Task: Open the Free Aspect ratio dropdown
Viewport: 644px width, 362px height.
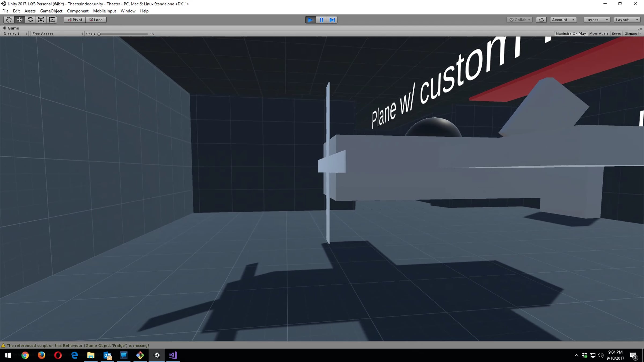Action: click(57, 34)
